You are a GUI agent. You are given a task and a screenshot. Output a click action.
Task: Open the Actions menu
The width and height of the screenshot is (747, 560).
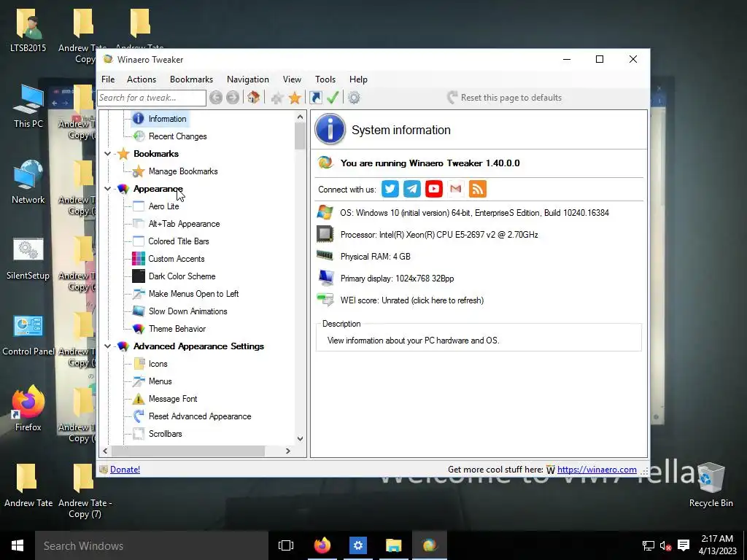(142, 79)
